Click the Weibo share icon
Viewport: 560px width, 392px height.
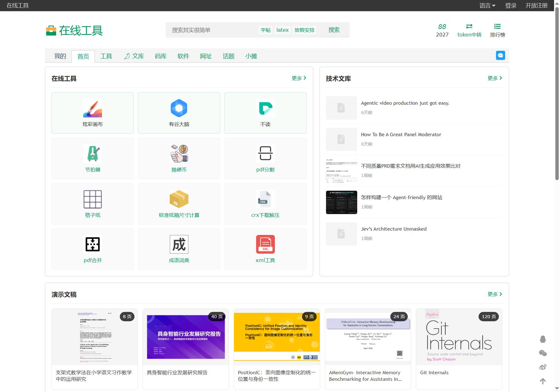coord(543,367)
